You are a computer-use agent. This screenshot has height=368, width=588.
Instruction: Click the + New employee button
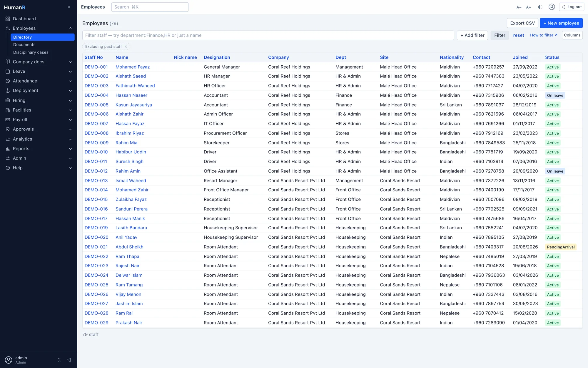click(x=561, y=23)
